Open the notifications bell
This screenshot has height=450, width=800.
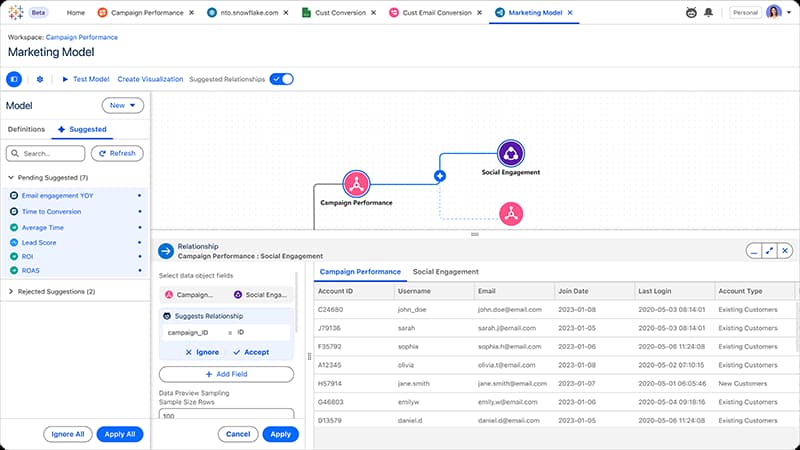709,13
